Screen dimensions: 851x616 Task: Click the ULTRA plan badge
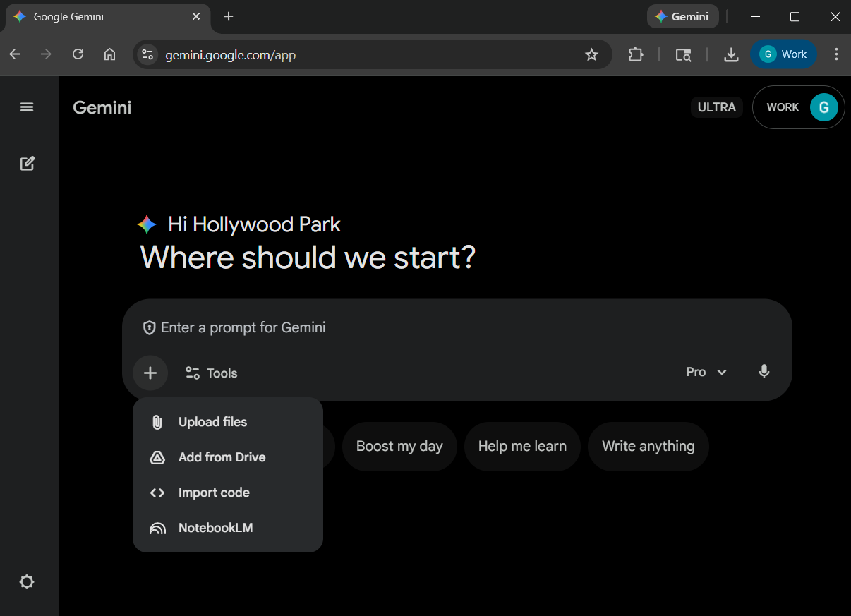point(717,107)
